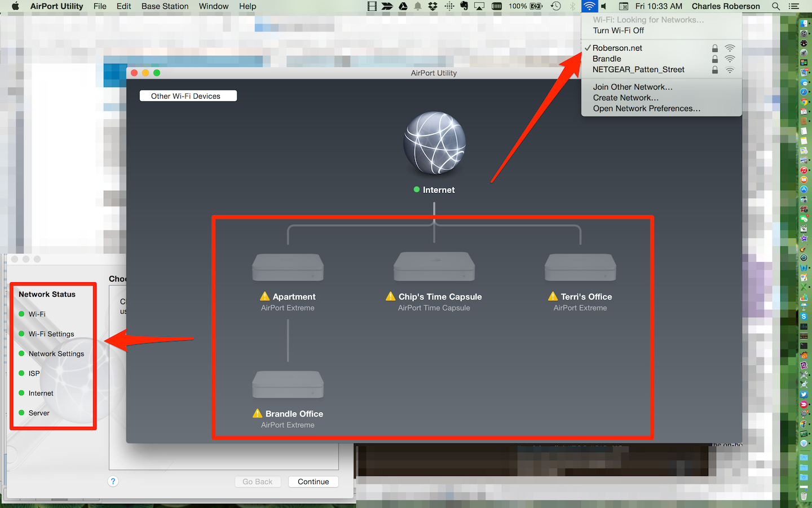Open the Help menu
Screen dimensions: 812x508
tap(248, 6)
